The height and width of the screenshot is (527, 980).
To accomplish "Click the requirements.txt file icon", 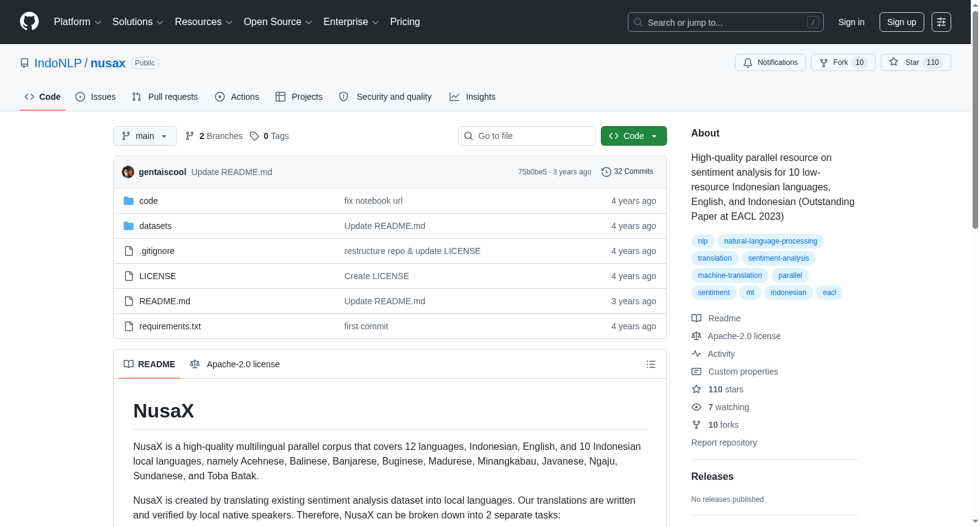I will click(x=129, y=326).
